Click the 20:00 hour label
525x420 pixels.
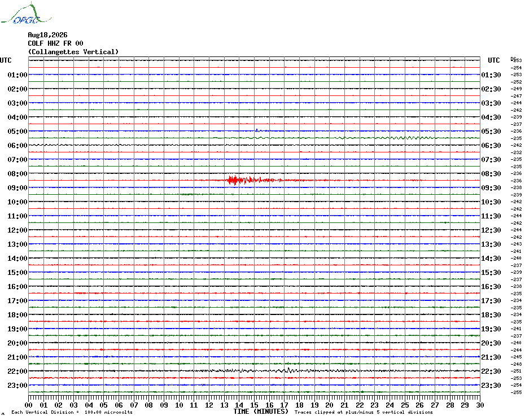tap(17, 343)
